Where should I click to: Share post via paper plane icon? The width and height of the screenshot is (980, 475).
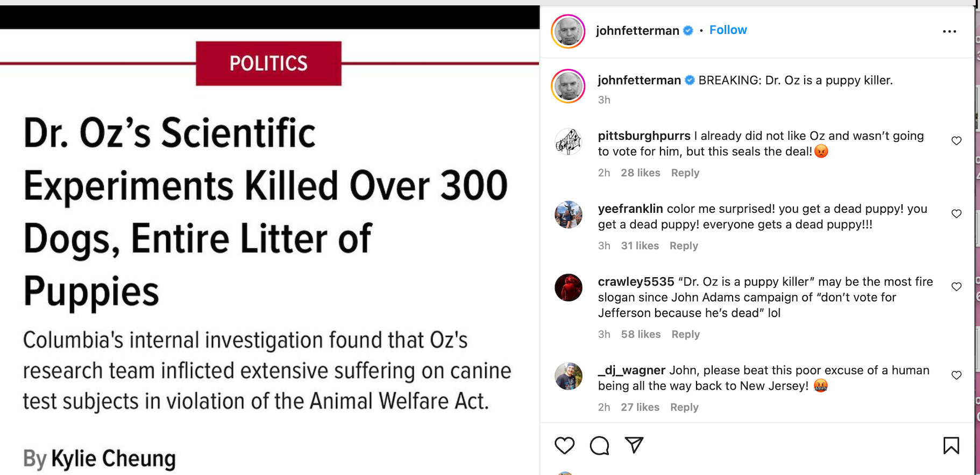point(634,445)
